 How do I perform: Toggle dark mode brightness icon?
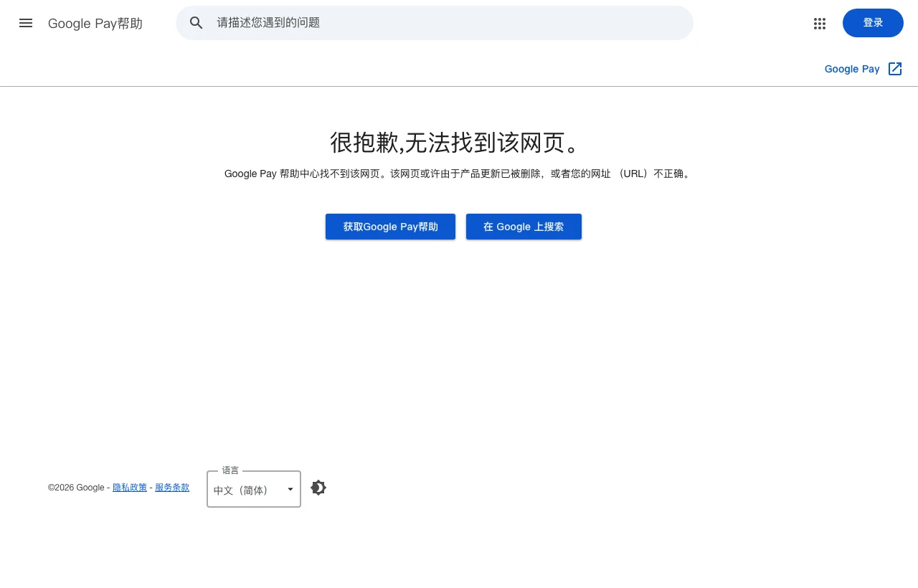coord(318,488)
